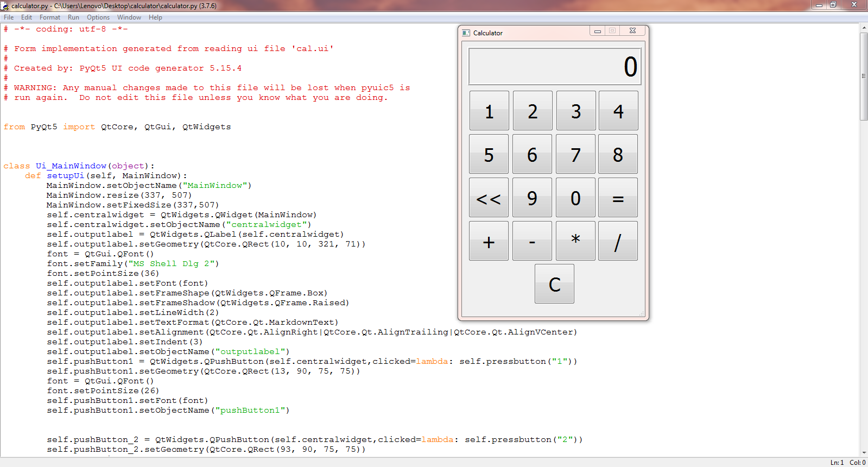Click scrollbar up arrow in editor

pyautogui.click(x=864, y=27)
